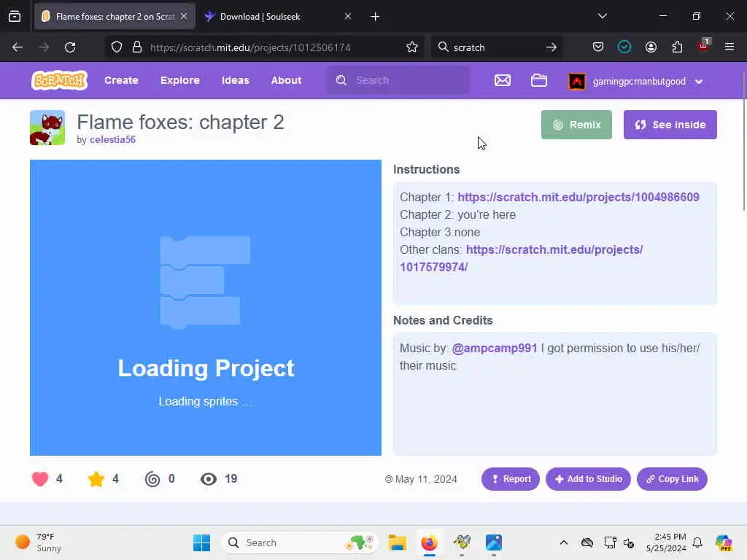The height and width of the screenshot is (560, 747).
Task: Bookmark this page with star icon
Action: point(412,47)
